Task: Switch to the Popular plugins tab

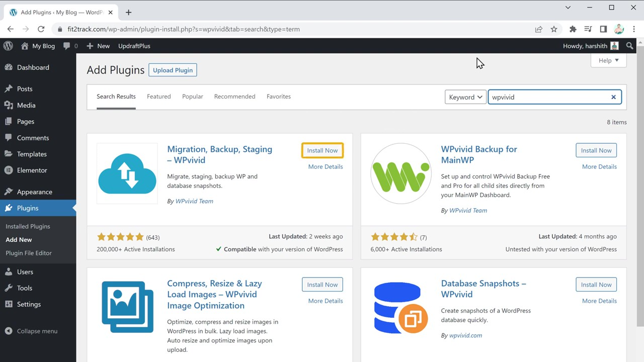Action: point(192,97)
